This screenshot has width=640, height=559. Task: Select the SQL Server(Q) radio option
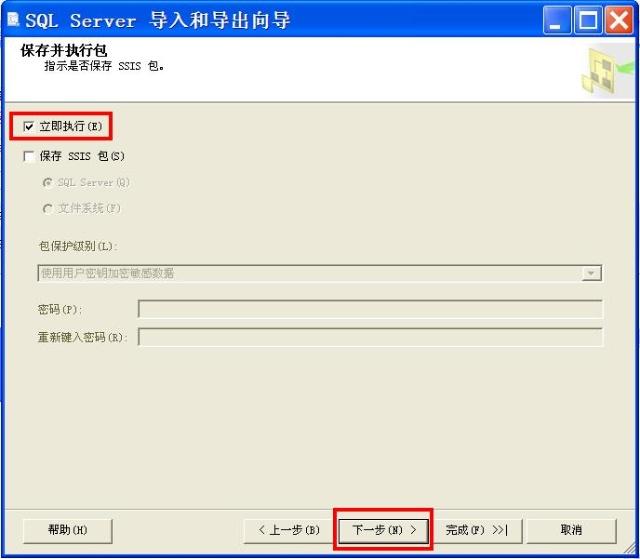(47, 182)
